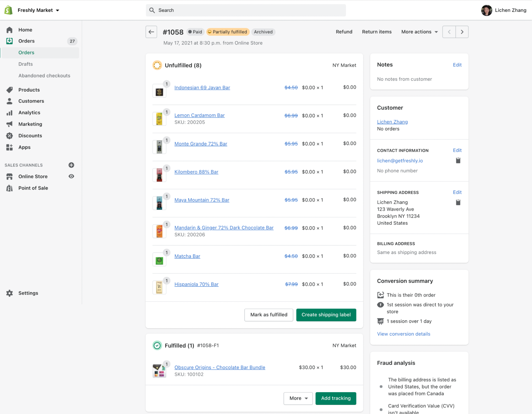Click the Apps grid icon

(x=10, y=147)
